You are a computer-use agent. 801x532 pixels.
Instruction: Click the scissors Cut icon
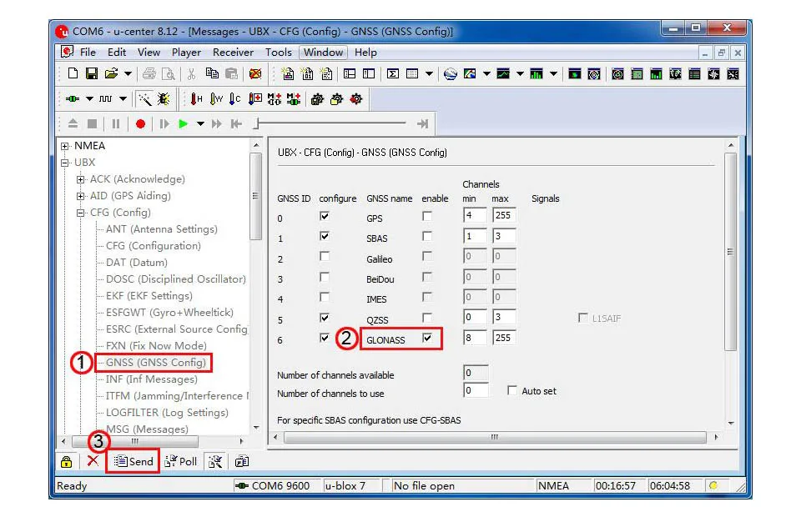pos(192,74)
